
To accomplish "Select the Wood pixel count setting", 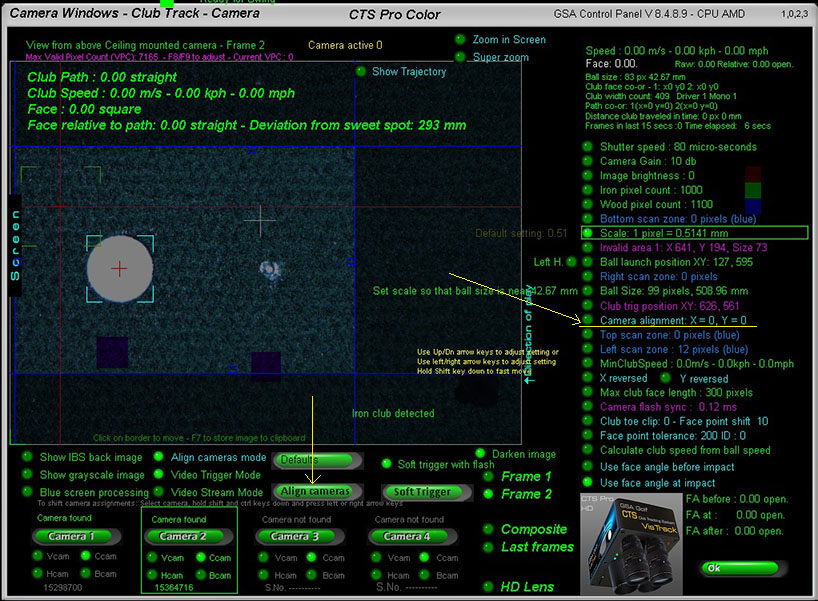I will (x=587, y=205).
